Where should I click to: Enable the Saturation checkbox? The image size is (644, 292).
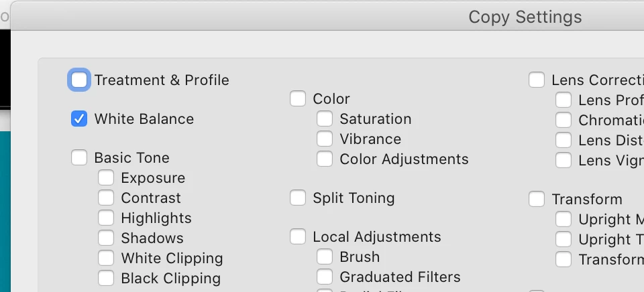click(x=325, y=119)
